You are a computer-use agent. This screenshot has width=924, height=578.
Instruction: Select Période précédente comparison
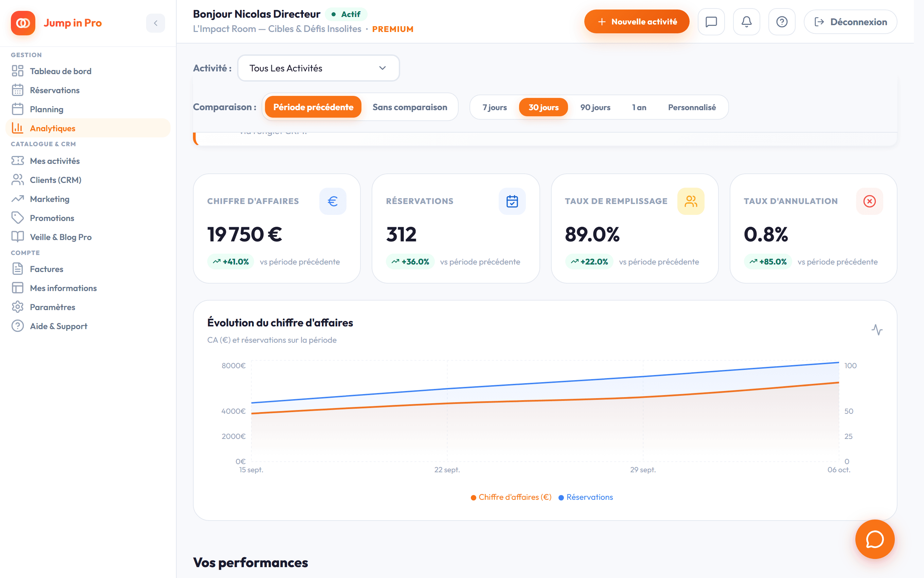(x=313, y=107)
